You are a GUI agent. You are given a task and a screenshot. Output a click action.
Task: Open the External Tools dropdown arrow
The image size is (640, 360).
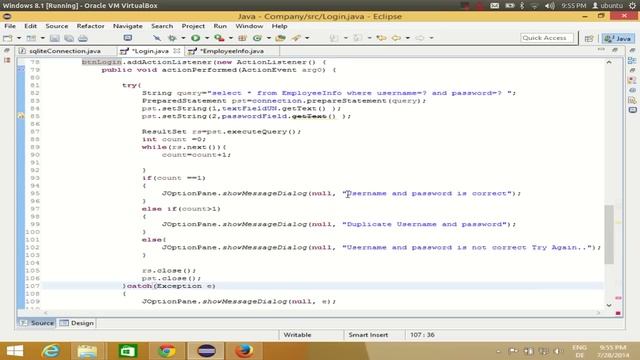tap(231, 38)
